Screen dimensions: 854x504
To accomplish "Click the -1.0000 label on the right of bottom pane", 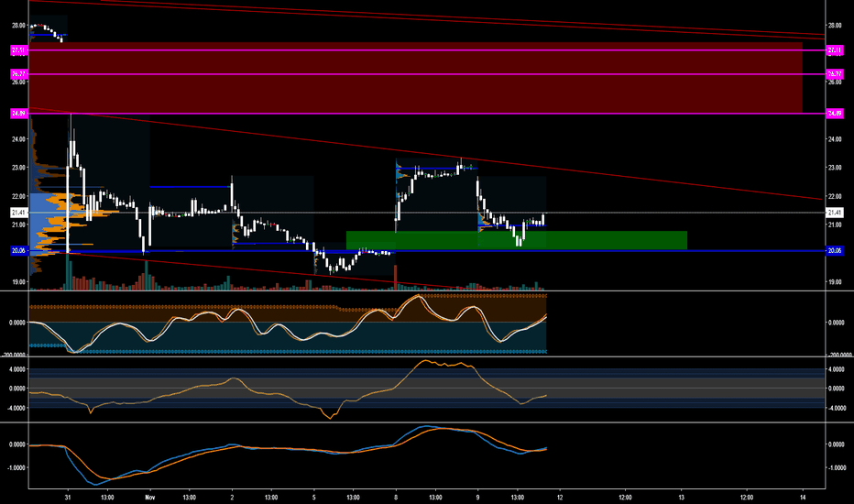I will pos(837,467).
